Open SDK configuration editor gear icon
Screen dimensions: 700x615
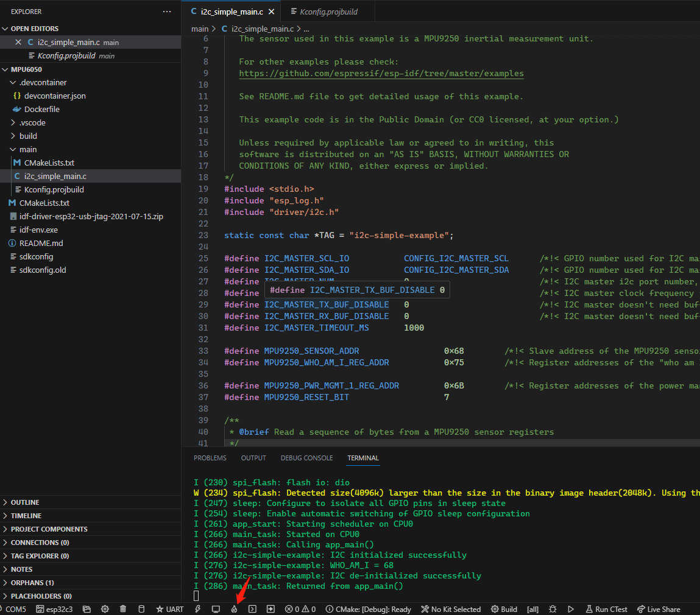tap(105, 609)
